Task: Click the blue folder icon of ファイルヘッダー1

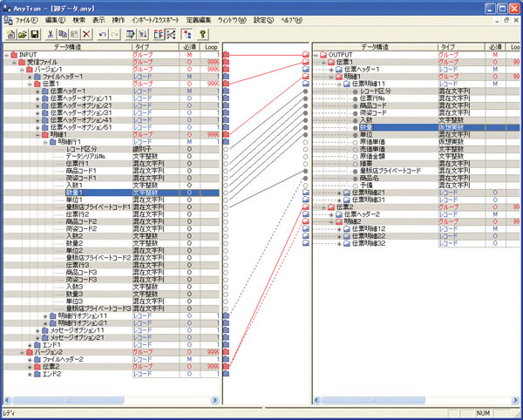Action: tap(37, 77)
